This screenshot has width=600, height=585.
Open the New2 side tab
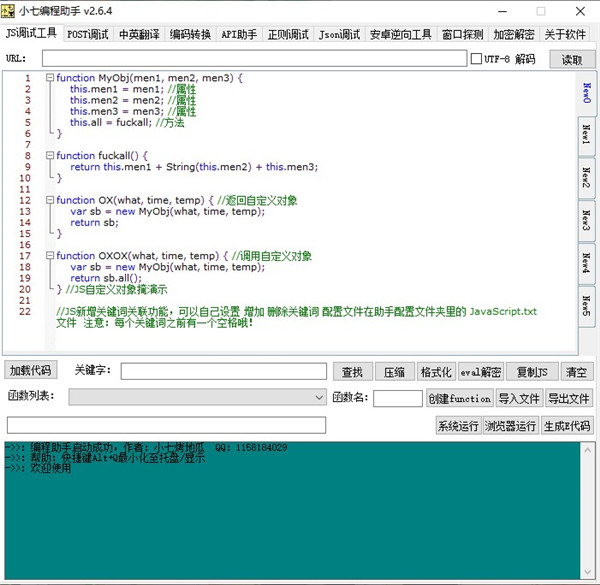(587, 178)
